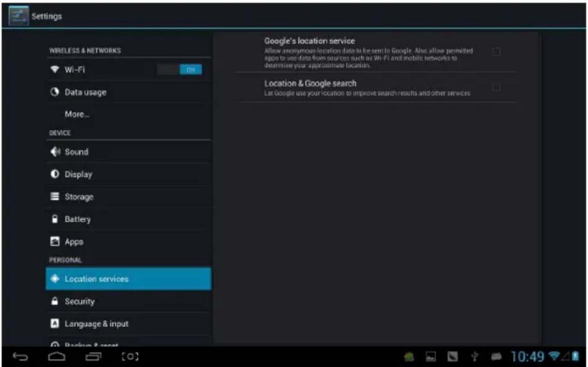Enable Google's location service checkbox

pos(497,51)
